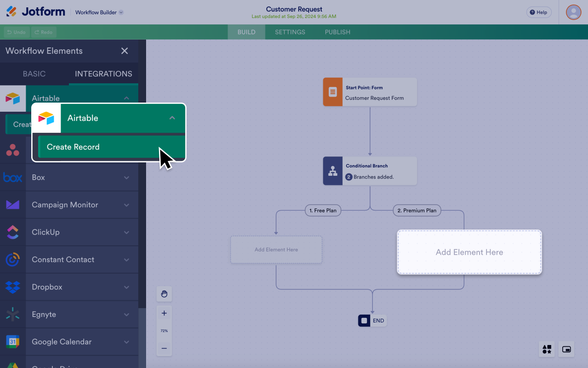Click the small Add Element Here placeholder under Free Plan
The image size is (588, 368).
click(x=276, y=250)
